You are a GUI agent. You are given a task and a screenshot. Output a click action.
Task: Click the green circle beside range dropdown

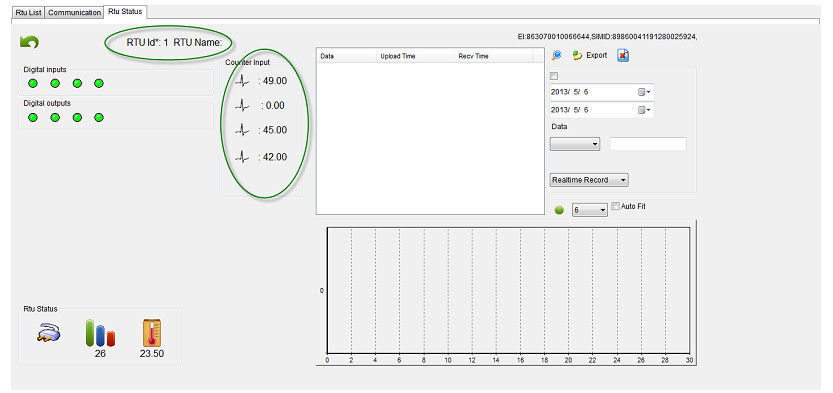click(559, 210)
